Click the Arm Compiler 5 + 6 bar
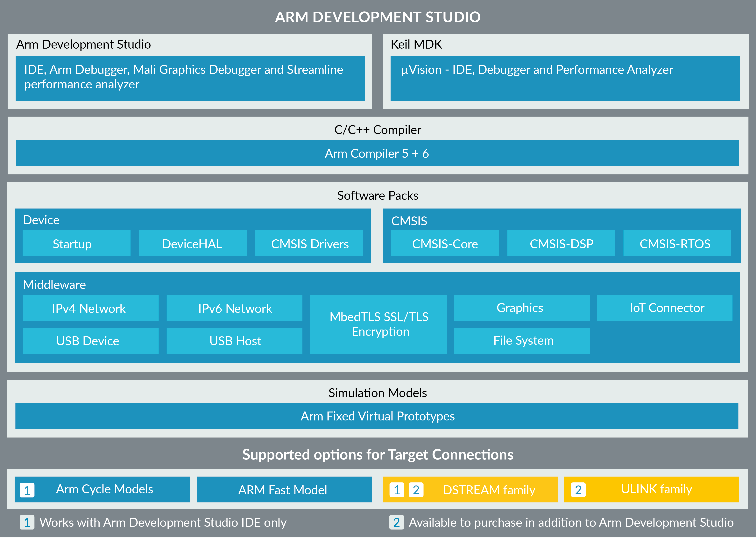 coord(377,153)
